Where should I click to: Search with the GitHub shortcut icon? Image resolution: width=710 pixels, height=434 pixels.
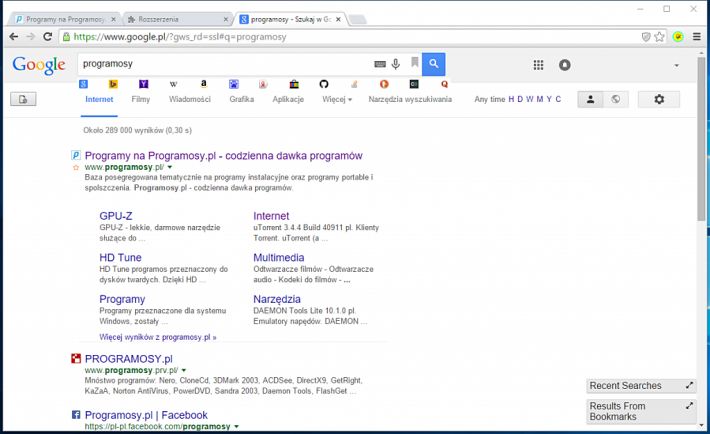[x=324, y=84]
